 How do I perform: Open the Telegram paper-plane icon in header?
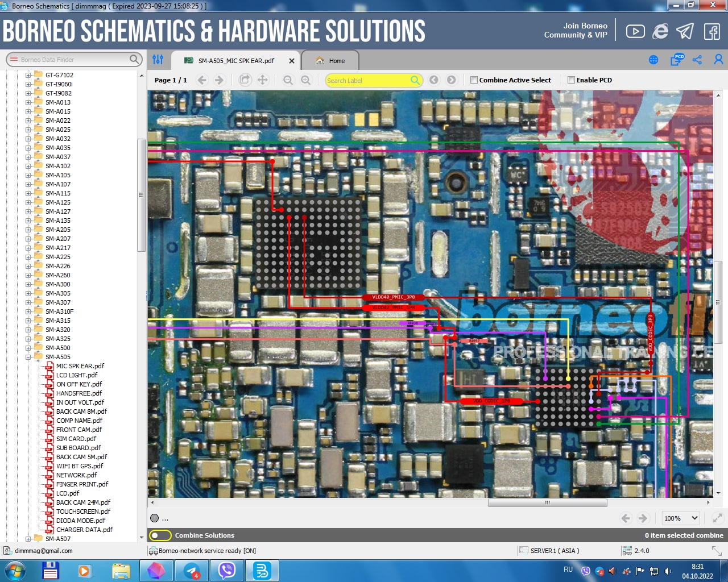[x=685, y=31]
